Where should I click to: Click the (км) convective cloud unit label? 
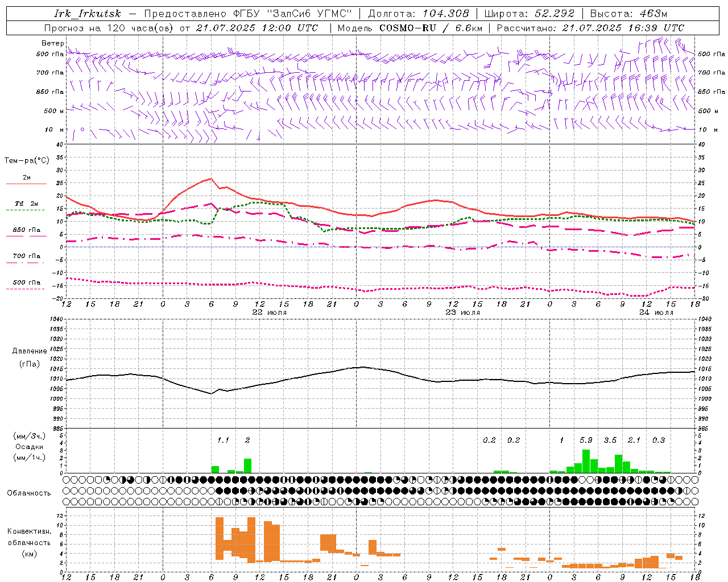[29, 554]
